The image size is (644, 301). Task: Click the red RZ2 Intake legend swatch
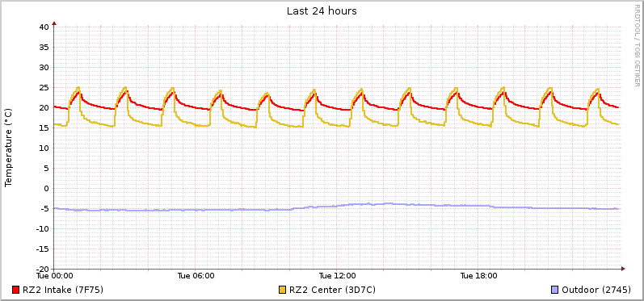coord(16,290)
